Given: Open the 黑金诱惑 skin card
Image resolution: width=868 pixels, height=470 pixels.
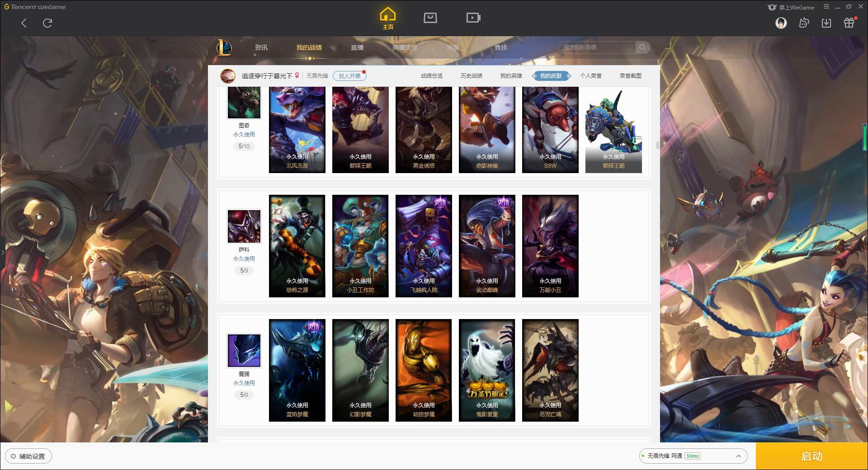Looking at the screenshot, I should coord(424,130).
